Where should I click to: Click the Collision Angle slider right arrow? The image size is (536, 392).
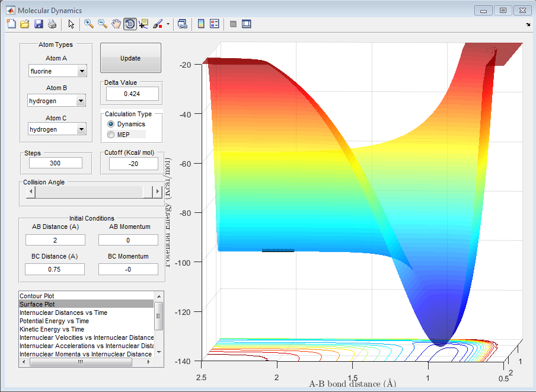coord(157,192)
